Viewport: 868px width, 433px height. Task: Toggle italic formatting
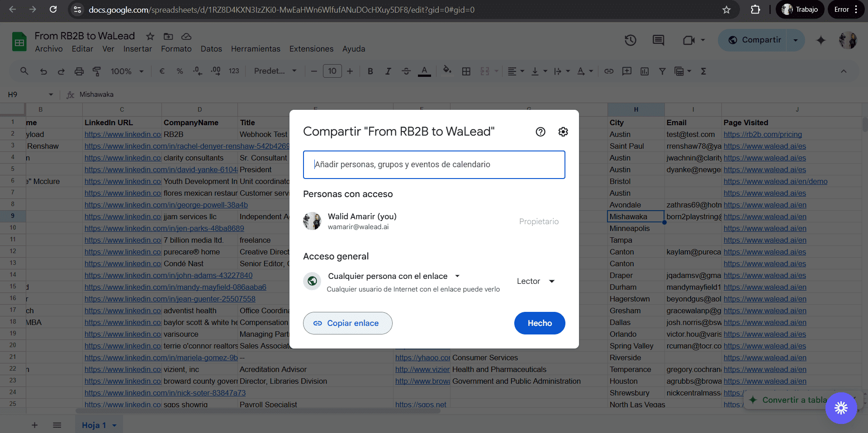[388, 71]
